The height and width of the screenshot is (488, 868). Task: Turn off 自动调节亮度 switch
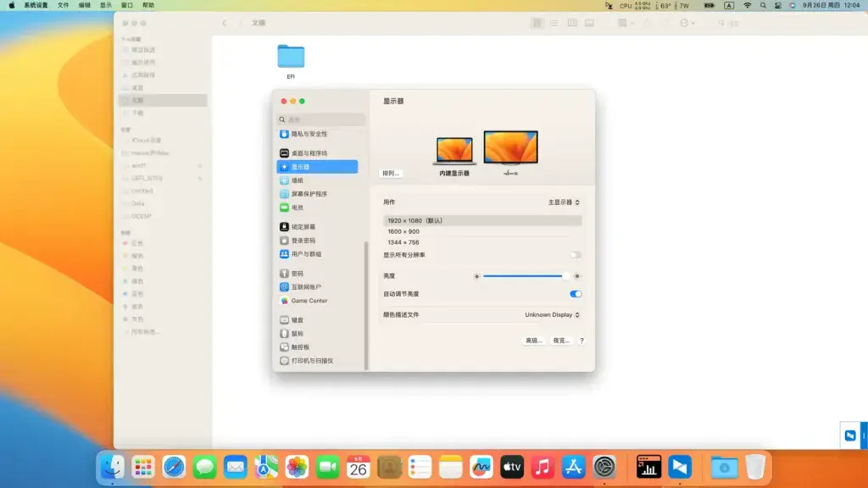tap(576, 294)
